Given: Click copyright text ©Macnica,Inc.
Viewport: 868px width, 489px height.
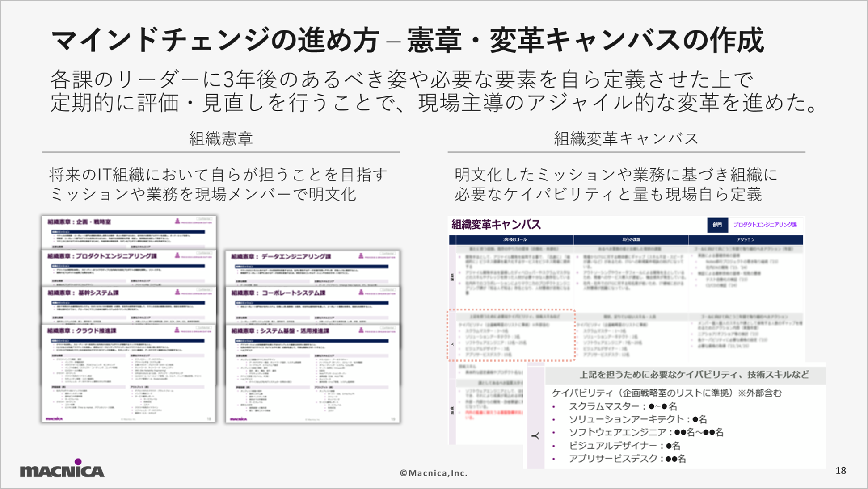Looking at the screenshot, I should pyautogui.click(x=434, y=473).
